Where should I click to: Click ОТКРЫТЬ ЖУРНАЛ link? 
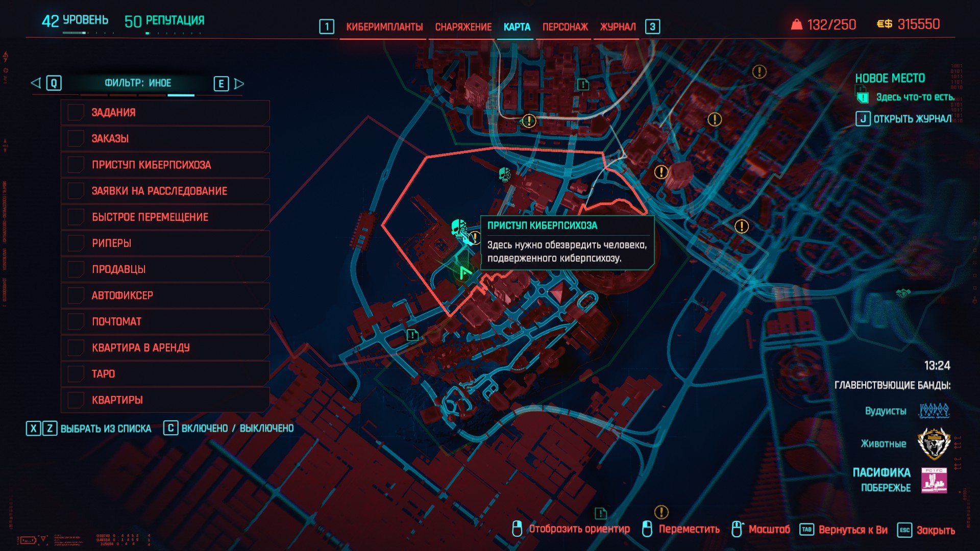pos(913,119)
